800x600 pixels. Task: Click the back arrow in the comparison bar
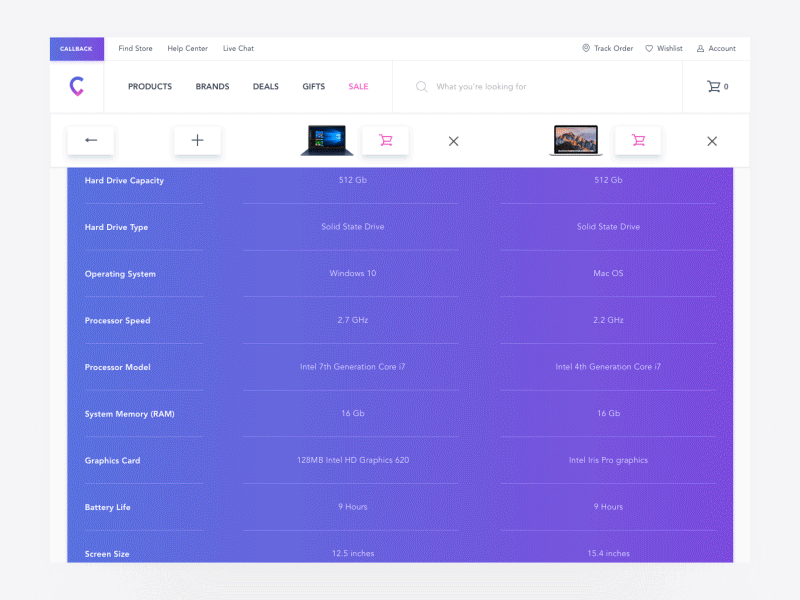90,141
